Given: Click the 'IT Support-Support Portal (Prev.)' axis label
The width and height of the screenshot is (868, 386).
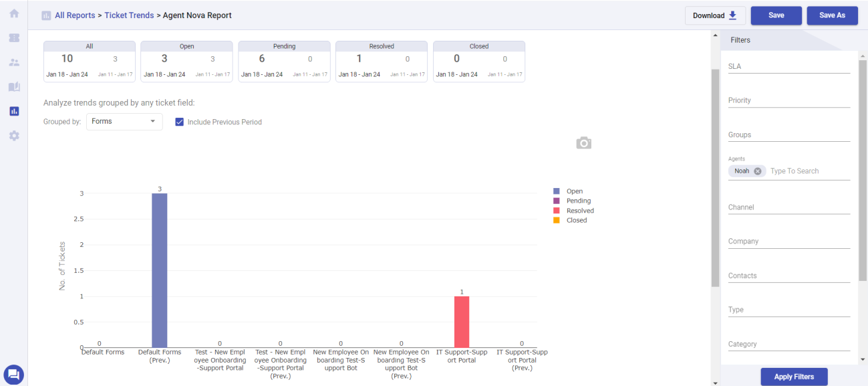Looking at the screenshot, I should pos(522,360).
